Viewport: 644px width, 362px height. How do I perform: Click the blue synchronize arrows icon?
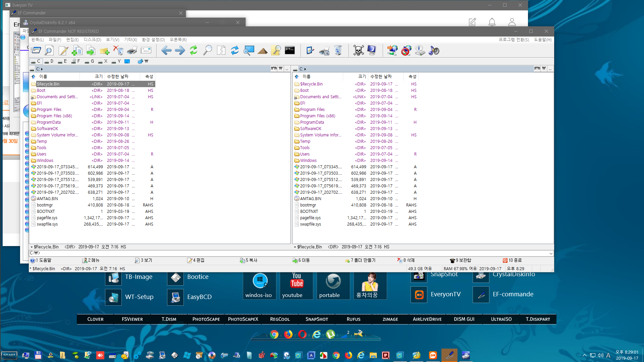pyautogui.click(x=235, y=51)
